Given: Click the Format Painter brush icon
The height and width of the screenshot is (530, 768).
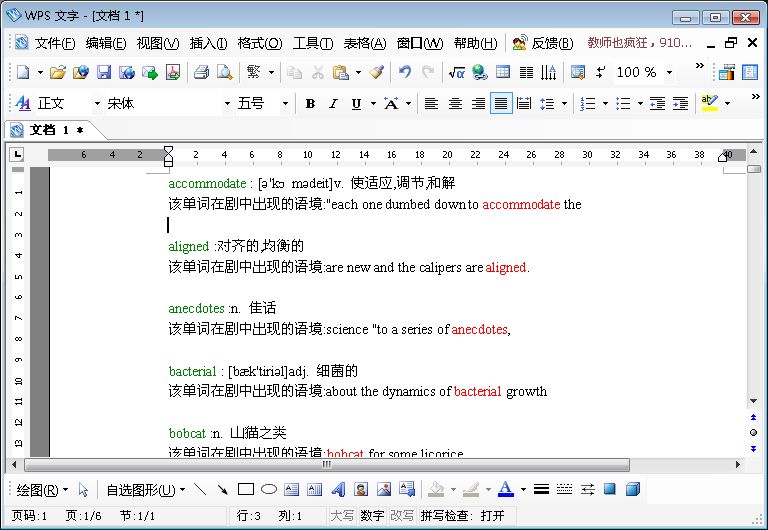Looking at the screenshot, I should [376, 72].
